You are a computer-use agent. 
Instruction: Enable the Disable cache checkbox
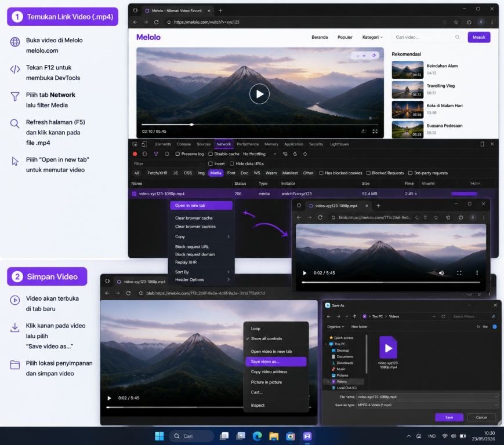211,154
